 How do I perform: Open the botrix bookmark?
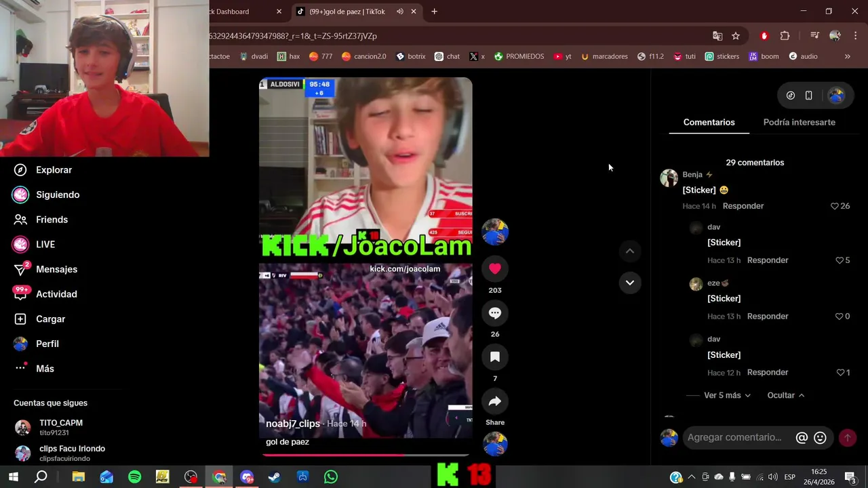tap(410, 56)
